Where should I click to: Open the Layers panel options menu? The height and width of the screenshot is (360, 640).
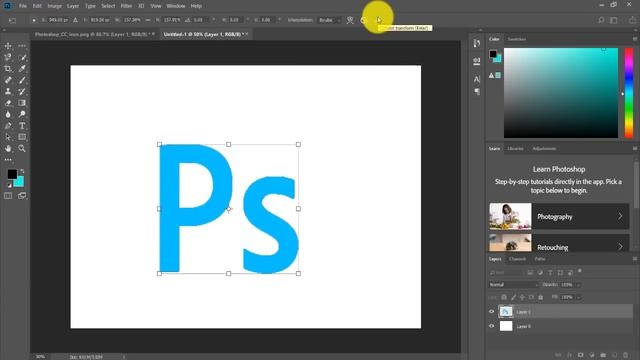(x=635, y=259)
